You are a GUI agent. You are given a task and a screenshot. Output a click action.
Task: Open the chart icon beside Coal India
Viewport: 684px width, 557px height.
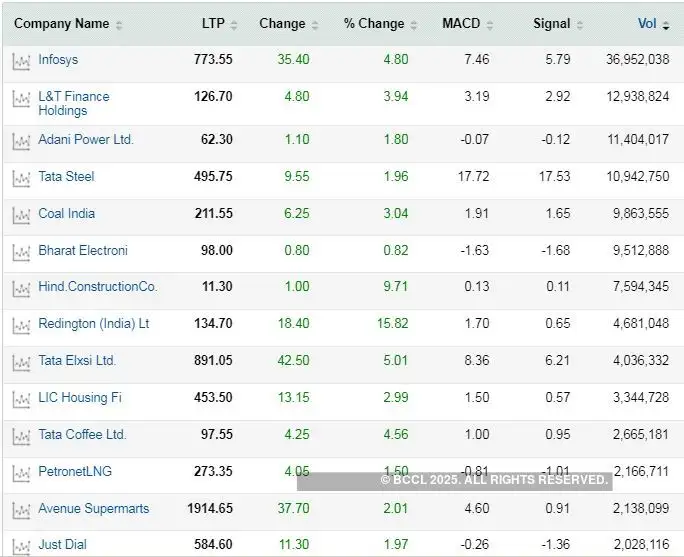[21, 216]
